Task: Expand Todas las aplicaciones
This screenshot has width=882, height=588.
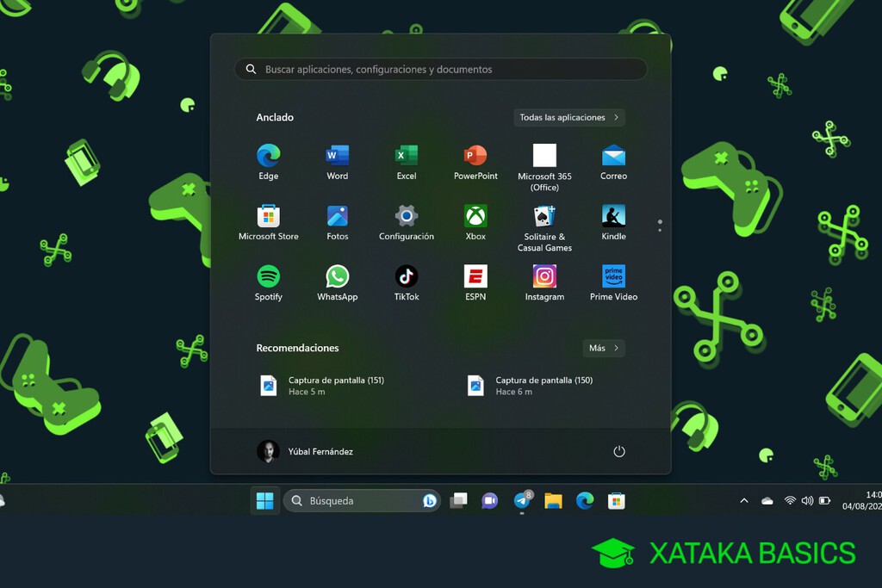Action: (568, 117)
